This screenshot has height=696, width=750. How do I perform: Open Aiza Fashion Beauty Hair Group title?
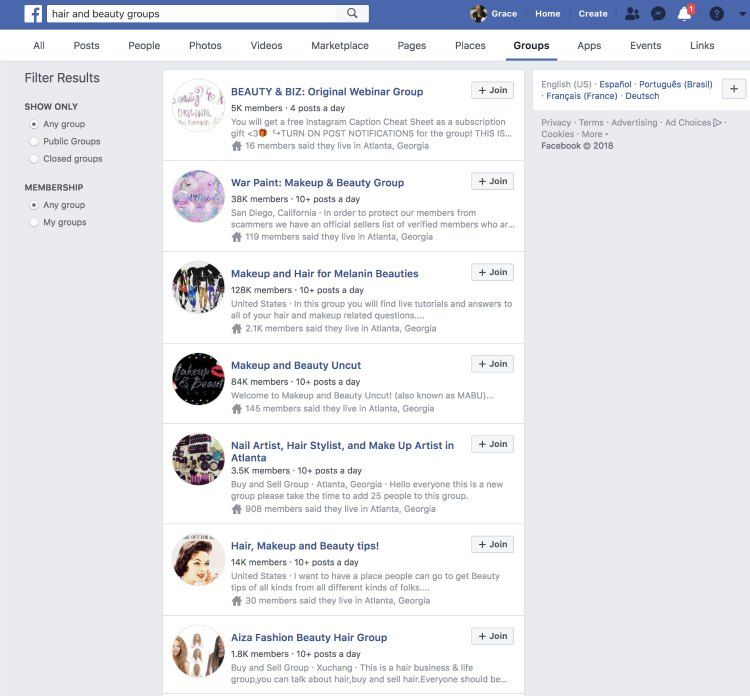click(x=309, y=638)
